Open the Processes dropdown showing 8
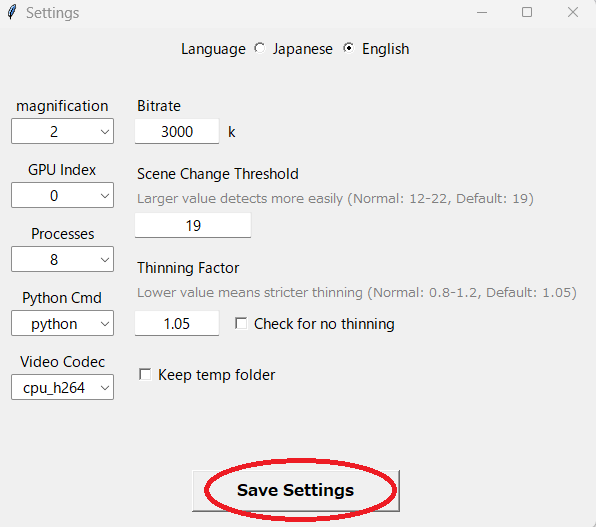 tap(62, 259)
